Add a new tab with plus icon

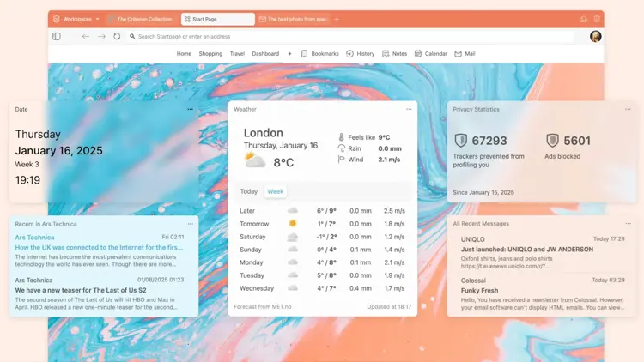click(x=337, y=19)
